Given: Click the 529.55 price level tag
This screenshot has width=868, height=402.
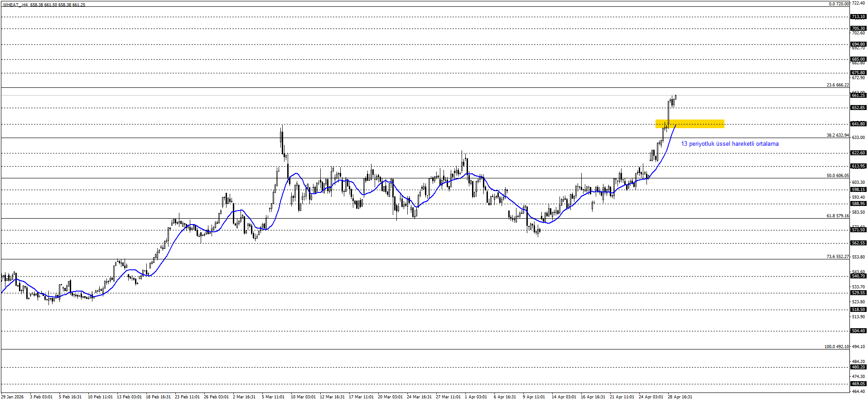Looking at the screenshot, I should tap(858, 293).
